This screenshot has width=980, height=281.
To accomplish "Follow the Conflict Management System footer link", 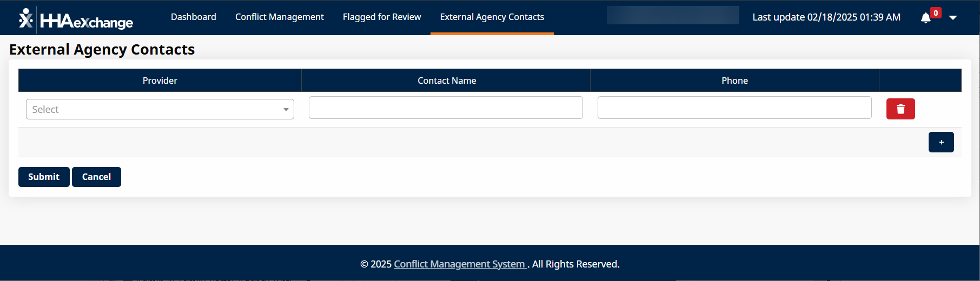I will (460, 264).
